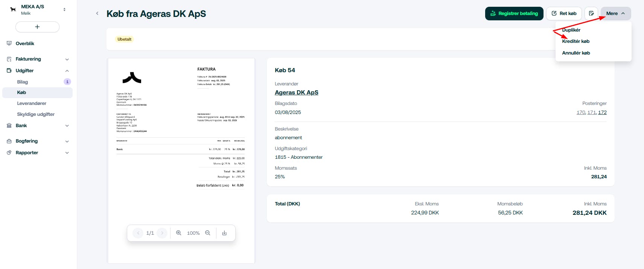Select Krediter køb from the menu
Viewport: 644px width, 269px height.
click(x=575, y=41)
